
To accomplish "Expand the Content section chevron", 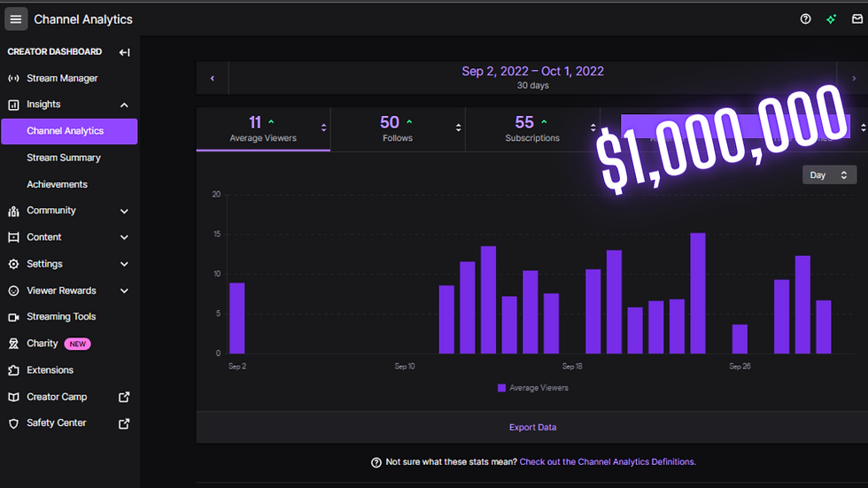I will [124, 237].
